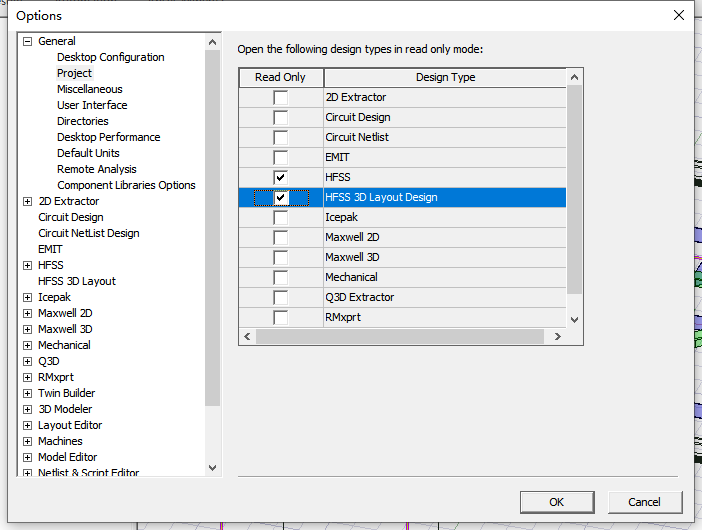Open Directories options
Viewport: 702px width, 530px height.
pos(83,121)
